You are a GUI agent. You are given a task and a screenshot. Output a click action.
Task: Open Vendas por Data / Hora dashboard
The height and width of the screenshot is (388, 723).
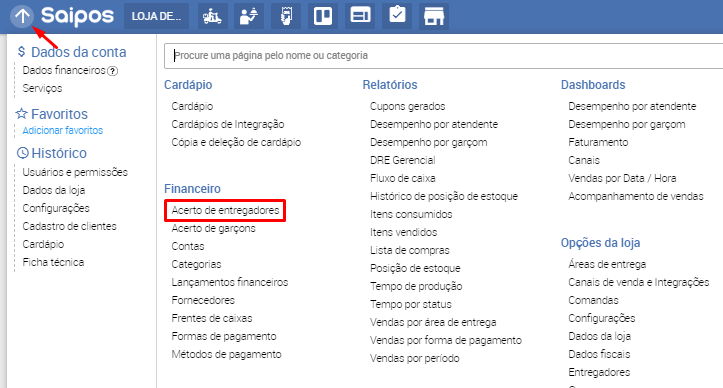(622, 178)
